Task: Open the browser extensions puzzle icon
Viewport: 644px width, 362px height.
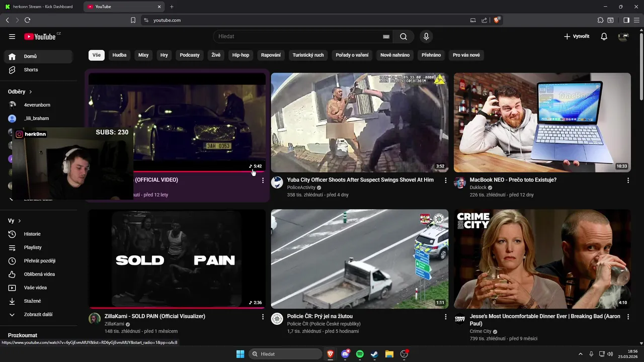Action: tap(600, 20)
